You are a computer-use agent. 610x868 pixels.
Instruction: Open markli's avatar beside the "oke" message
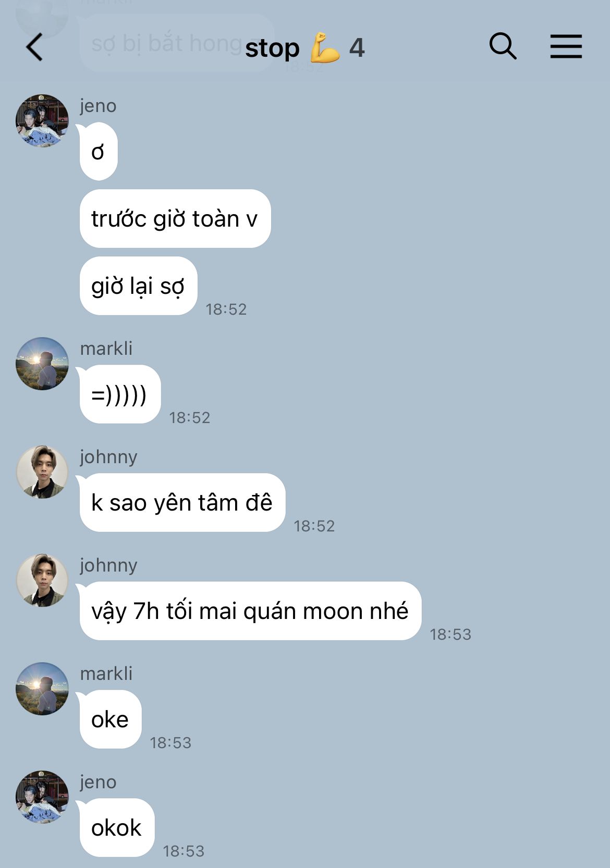42,688
